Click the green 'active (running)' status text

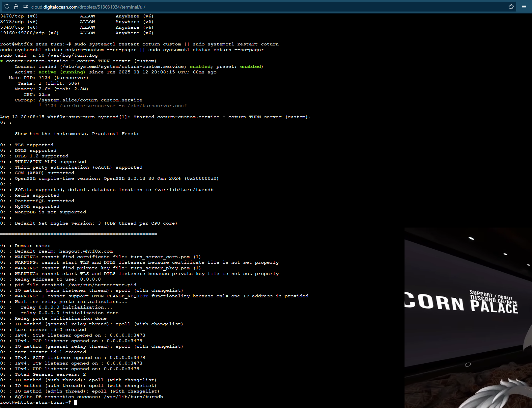pyautogui.click(x=62, y=72)
